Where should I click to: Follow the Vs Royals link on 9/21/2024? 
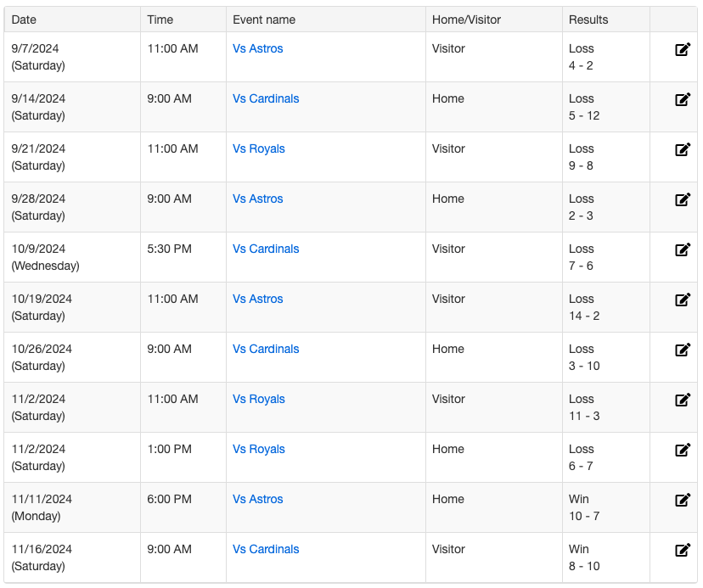[259, 149]
